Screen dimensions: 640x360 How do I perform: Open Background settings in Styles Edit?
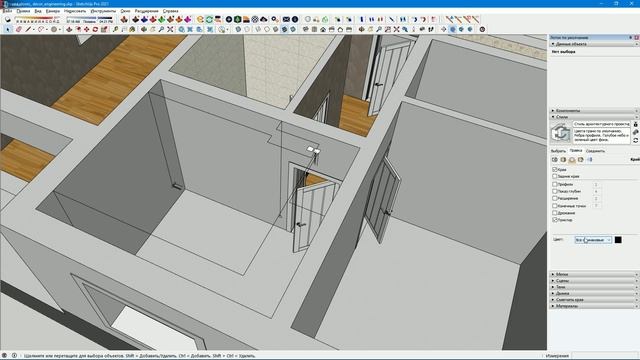[572, 160]
